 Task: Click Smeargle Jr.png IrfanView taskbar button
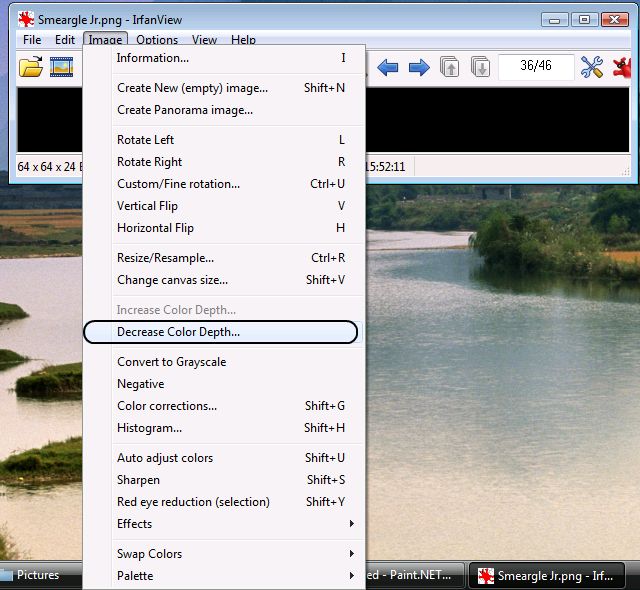[x=547, y=576]
